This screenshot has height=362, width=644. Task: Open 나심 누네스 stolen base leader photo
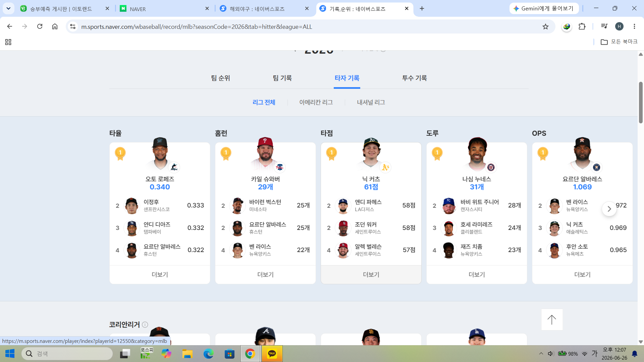point(477,154)
